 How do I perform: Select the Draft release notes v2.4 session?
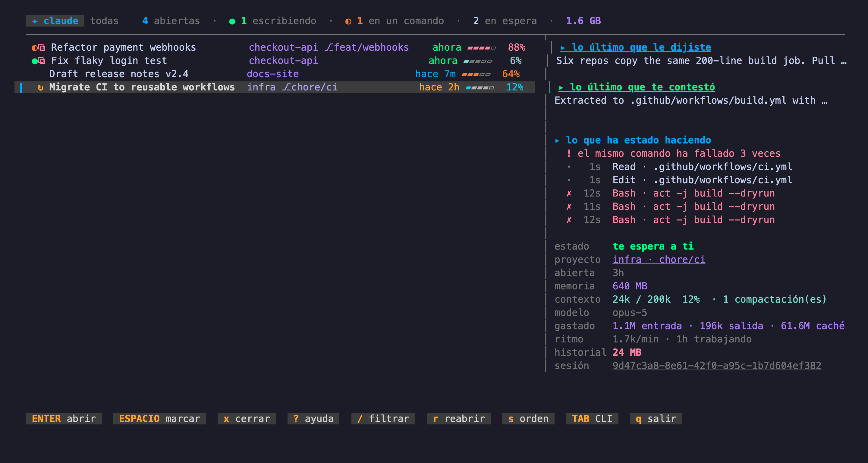point(275,74)
